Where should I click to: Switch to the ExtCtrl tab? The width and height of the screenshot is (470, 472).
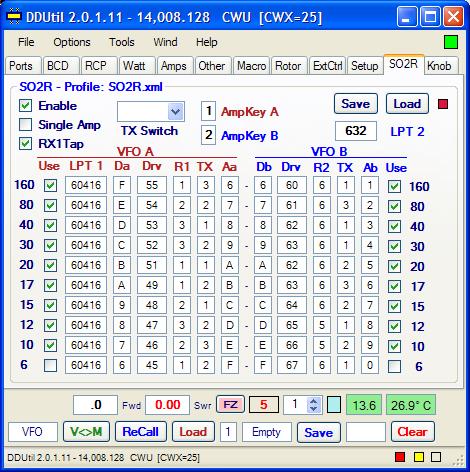coord(327,66)
